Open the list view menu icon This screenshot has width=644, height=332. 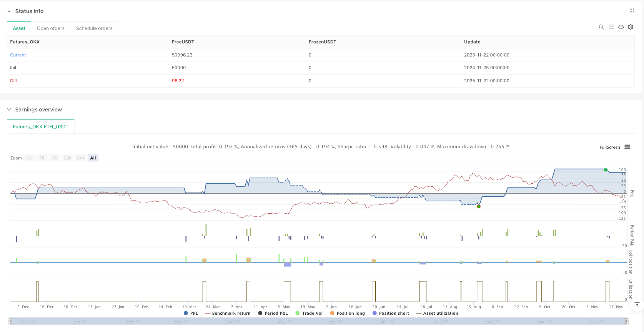pos(611,27)
